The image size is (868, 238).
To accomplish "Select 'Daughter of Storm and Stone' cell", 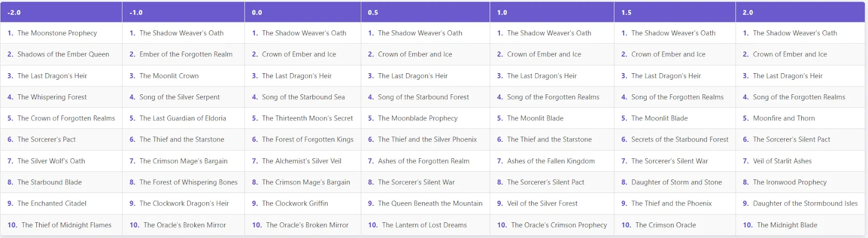I will coord(676,182).
